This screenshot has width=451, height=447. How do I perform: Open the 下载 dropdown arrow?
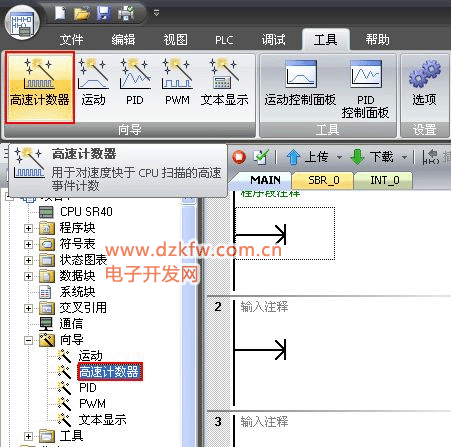404,157
